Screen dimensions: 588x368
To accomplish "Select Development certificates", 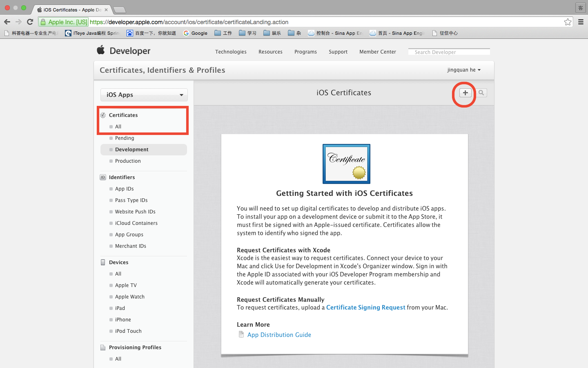I will [x=144, y=150].
